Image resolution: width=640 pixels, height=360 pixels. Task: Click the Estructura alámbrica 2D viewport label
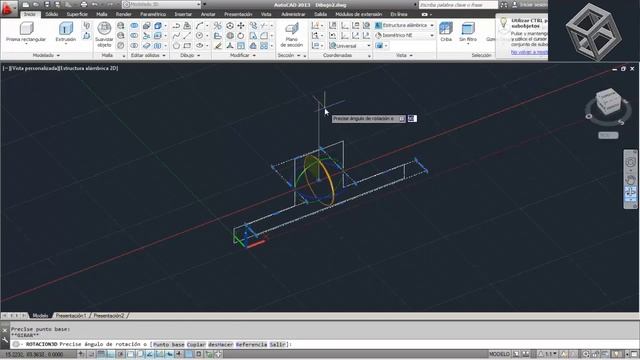point(89,68)
